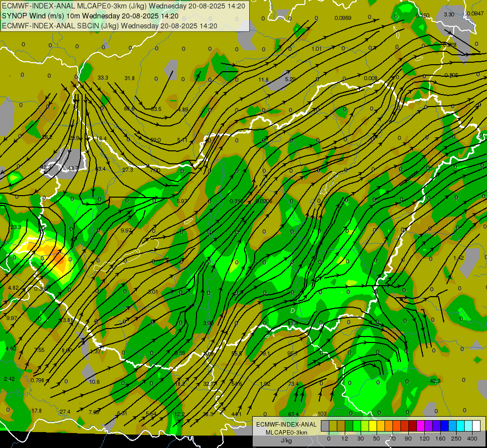Click the map value '62.6'
Image resolution: width=487 pixels, height=448 pixels.
(x=129, y=109)
